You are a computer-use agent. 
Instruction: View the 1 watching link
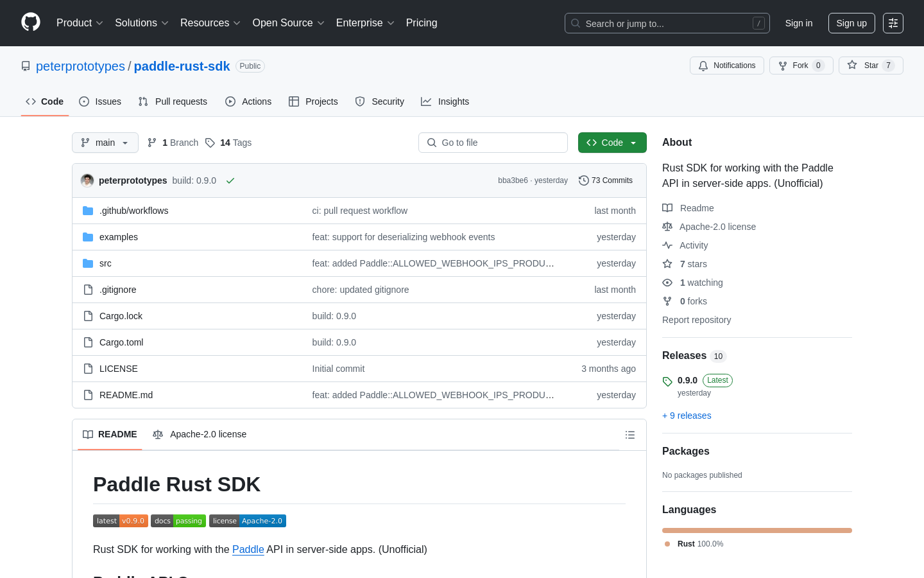click(x=692, y=283)
